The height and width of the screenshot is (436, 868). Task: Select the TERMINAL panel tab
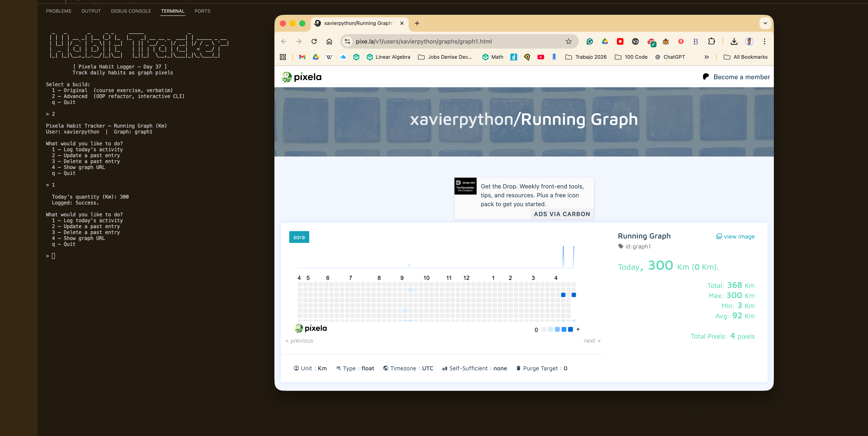172,11
